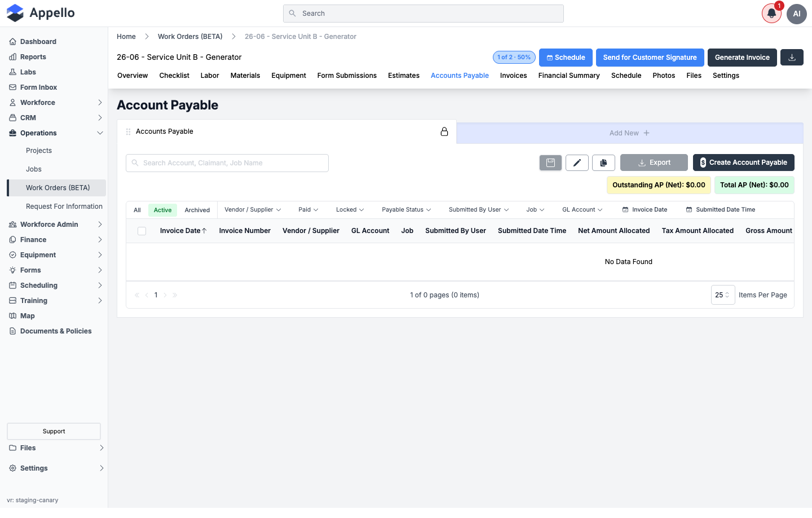812x518 pixels.
Task: Open the Submitted By User filter dropdown
Action: 479,210
